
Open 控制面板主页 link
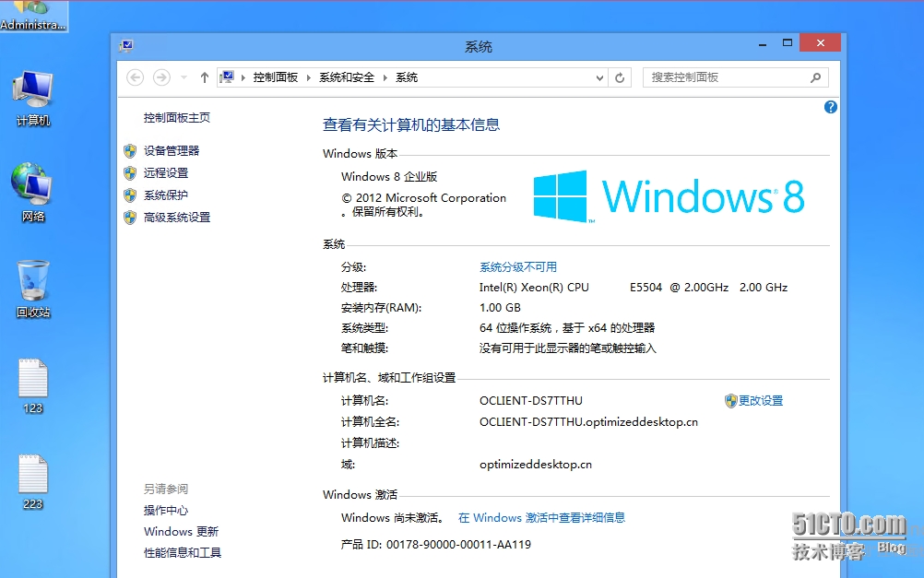(x=177, y=118)
